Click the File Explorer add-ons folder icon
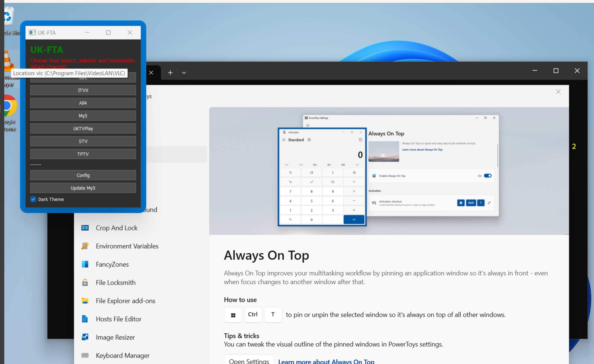Image resolution: width=594 pixels, height=364 pixels. 85,301
